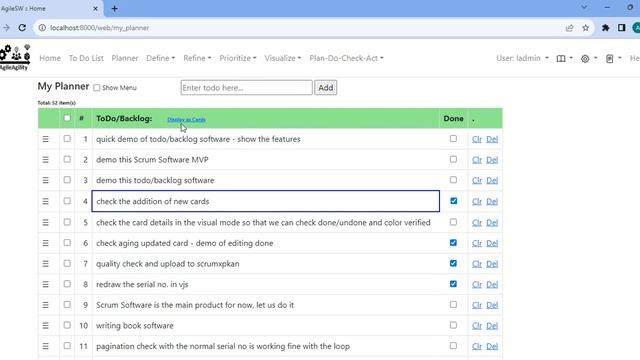Click the 'ToDo/Backlog:' column header
Image resolution: width=640 pixels, height=360 pixels.
point(124,118)
